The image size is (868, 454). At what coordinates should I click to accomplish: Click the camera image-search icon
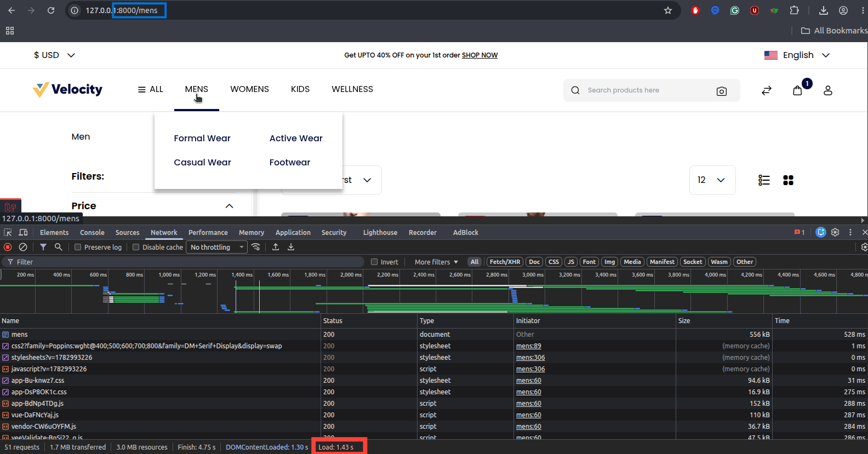click(722, 91)
